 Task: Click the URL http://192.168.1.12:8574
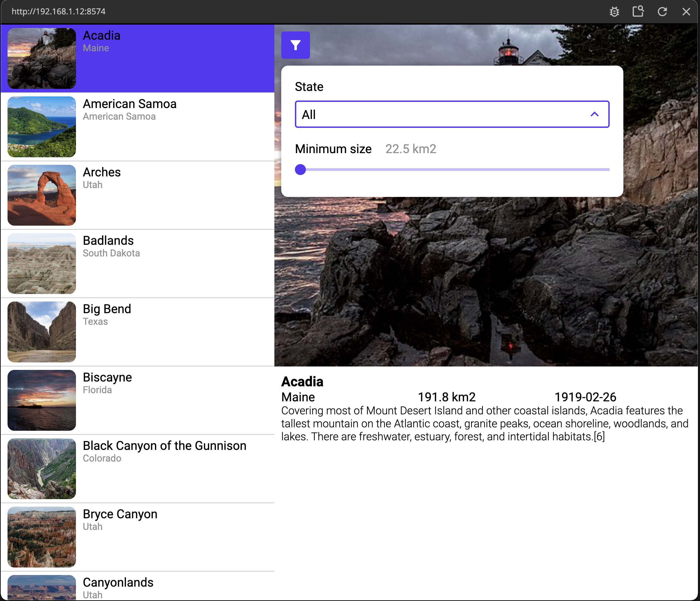(59, 12)
